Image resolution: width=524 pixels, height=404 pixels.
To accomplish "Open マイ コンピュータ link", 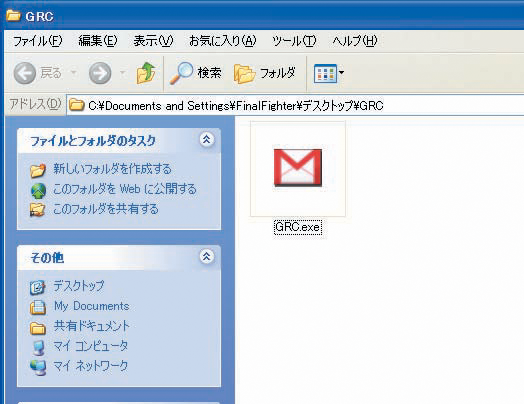I will tap(91, 346).
